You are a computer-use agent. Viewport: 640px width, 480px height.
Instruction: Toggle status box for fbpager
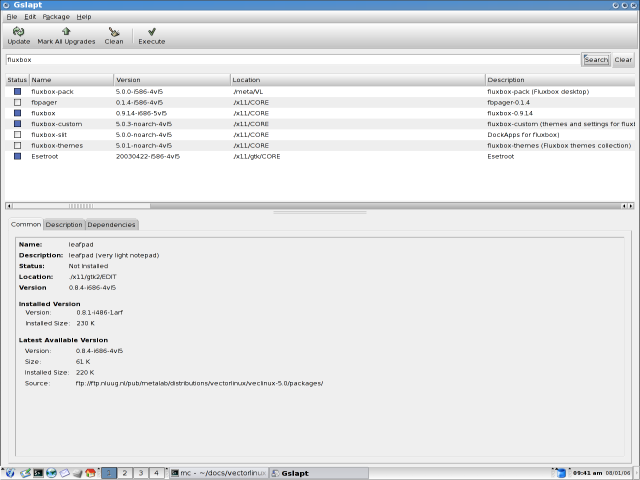(17, 102)
